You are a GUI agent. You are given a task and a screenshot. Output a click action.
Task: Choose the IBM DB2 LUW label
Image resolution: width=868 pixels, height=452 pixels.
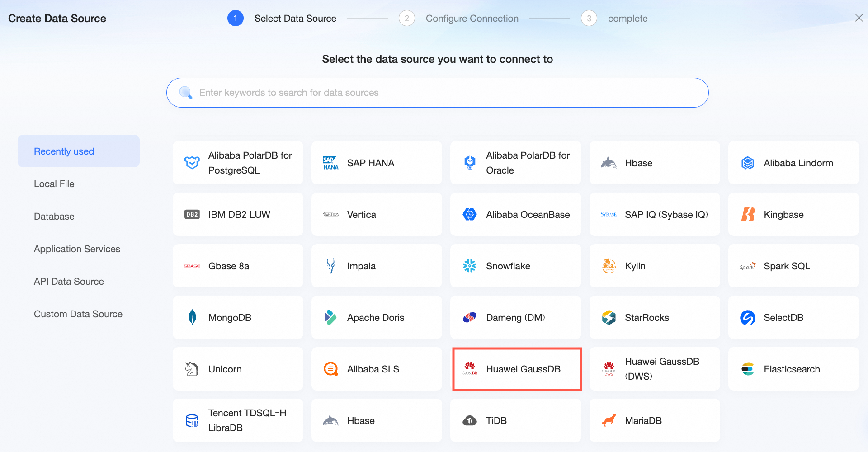[239, 214]
